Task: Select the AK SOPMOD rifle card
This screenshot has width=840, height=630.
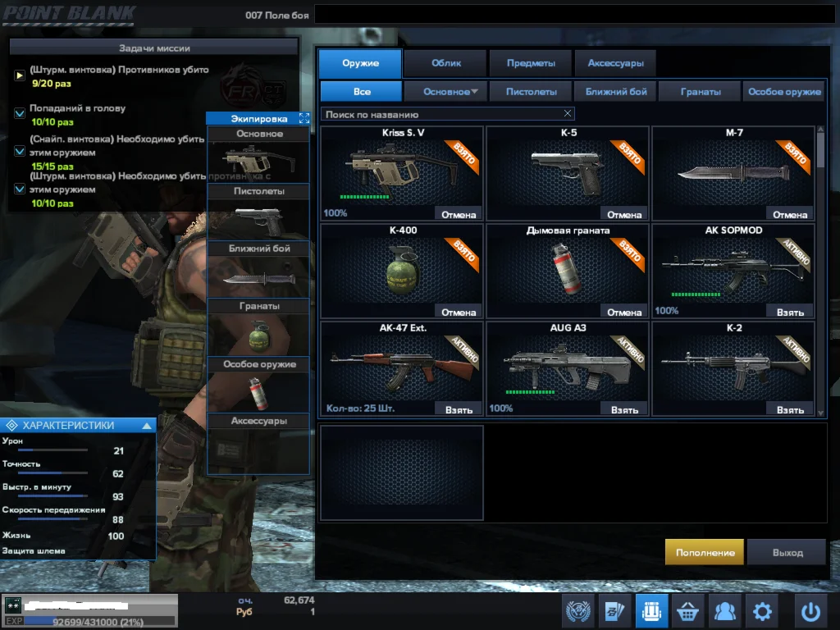Action: (x=733, y=271)
